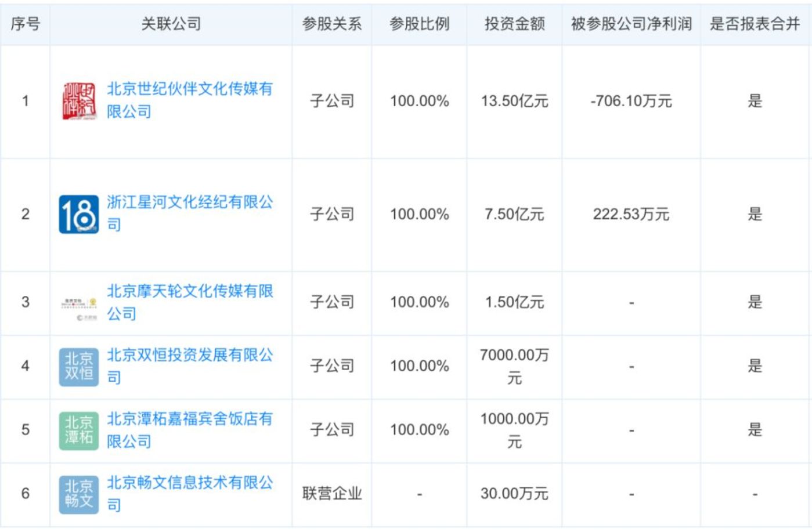The height and width of the screenshot is (532, 812).
Task: Open 浙江星河文化经纪有限公司 company link
Action: click(189, 213)
